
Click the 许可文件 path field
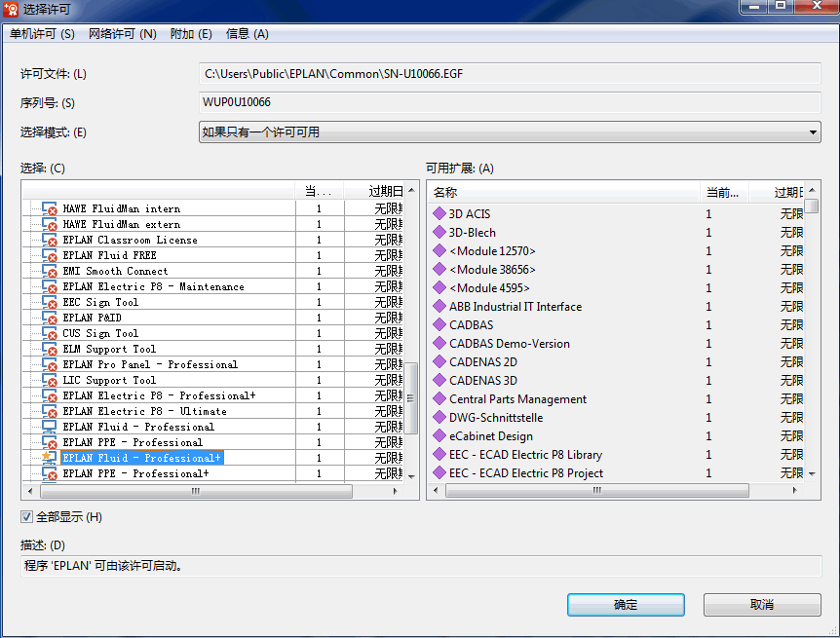(x=510, y=73)
